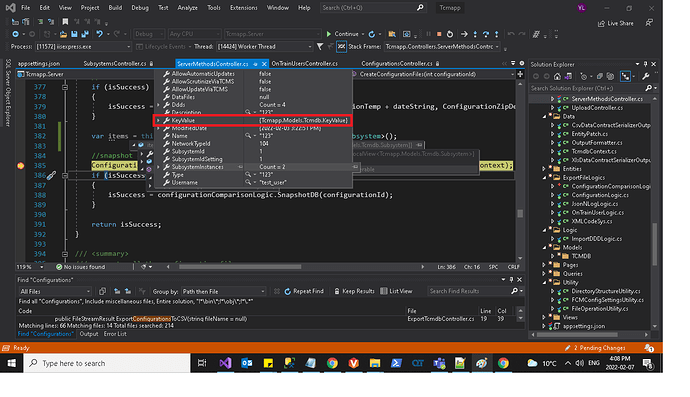Open the All Files scope dropdown
The height and width of the screenshot is (397, 690).
click(55, 291)
